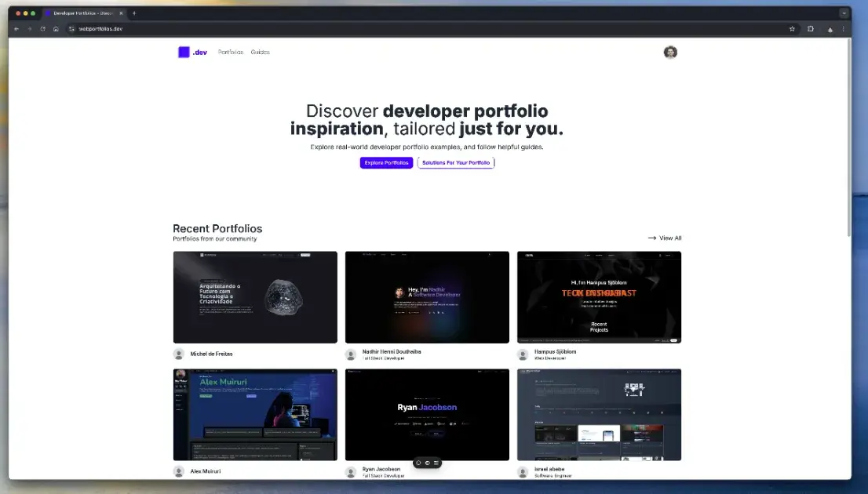The height and width of the screenshot is (494, 868).
Task: Click the avatar icon beside Michel de Freitas
Action: (x=178, y=354)
